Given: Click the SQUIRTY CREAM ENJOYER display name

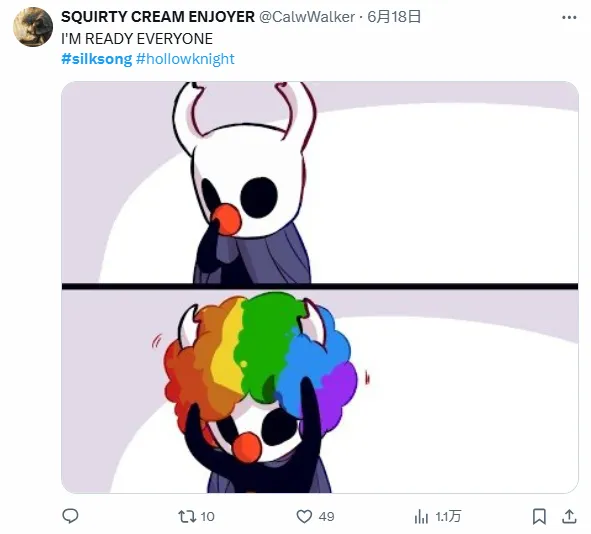Looking at the screenshot, I should click(158, 17).
